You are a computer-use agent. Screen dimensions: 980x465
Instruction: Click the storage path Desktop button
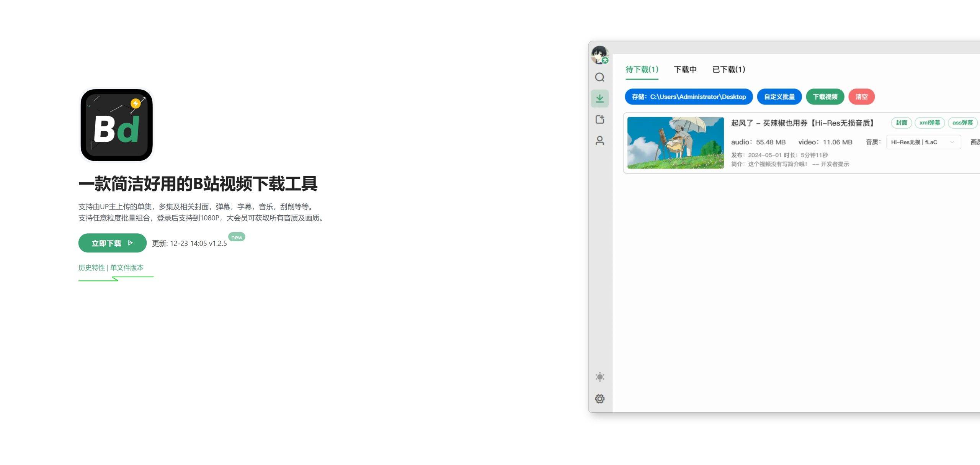tap(688, 97)
